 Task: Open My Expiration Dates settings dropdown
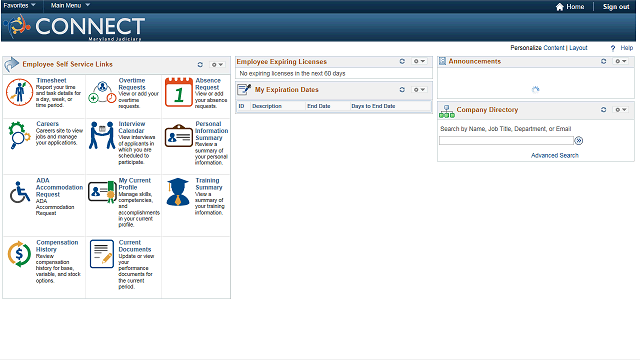coord(419,89)
